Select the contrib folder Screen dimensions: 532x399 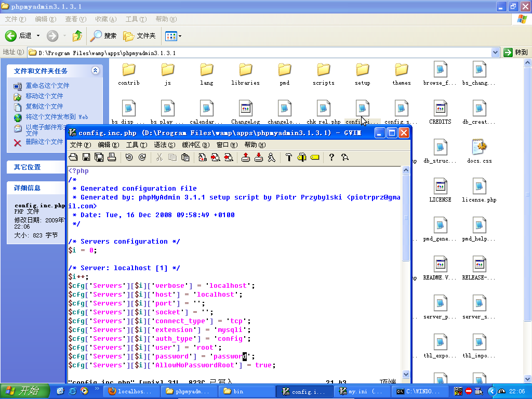click(x=129, y=74)
